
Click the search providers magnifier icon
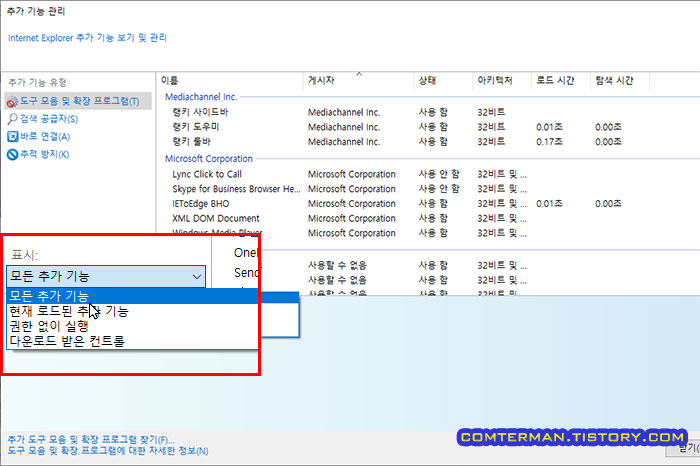pos(12,119)
